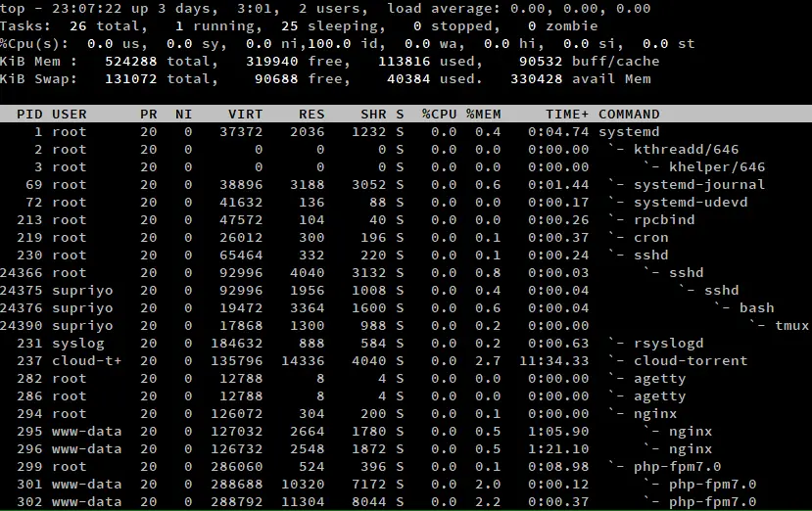The height and width of the screenshot is (511, 812).
Task: Select the kthreadd/646 process
Action: coord(406,150)
